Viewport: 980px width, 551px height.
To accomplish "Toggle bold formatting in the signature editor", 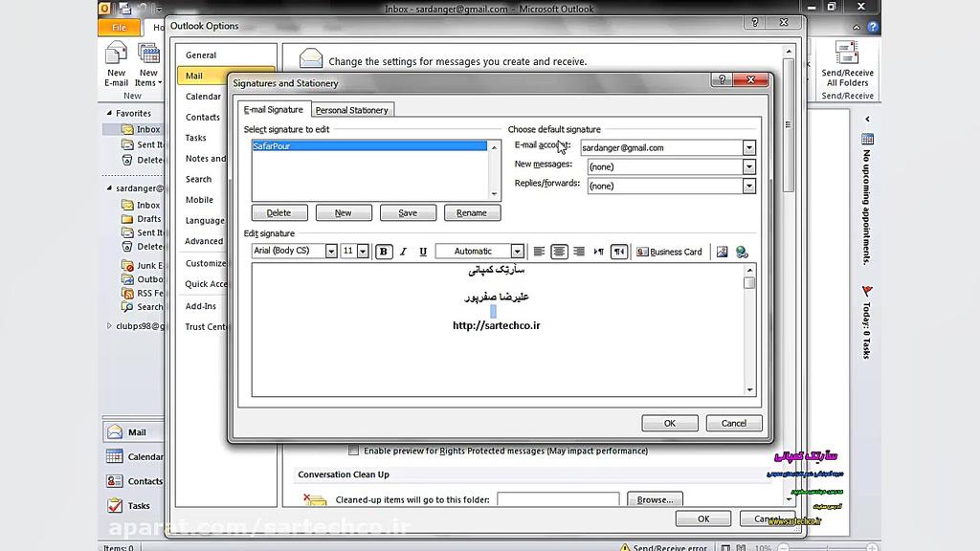I will tap(383, 252).
